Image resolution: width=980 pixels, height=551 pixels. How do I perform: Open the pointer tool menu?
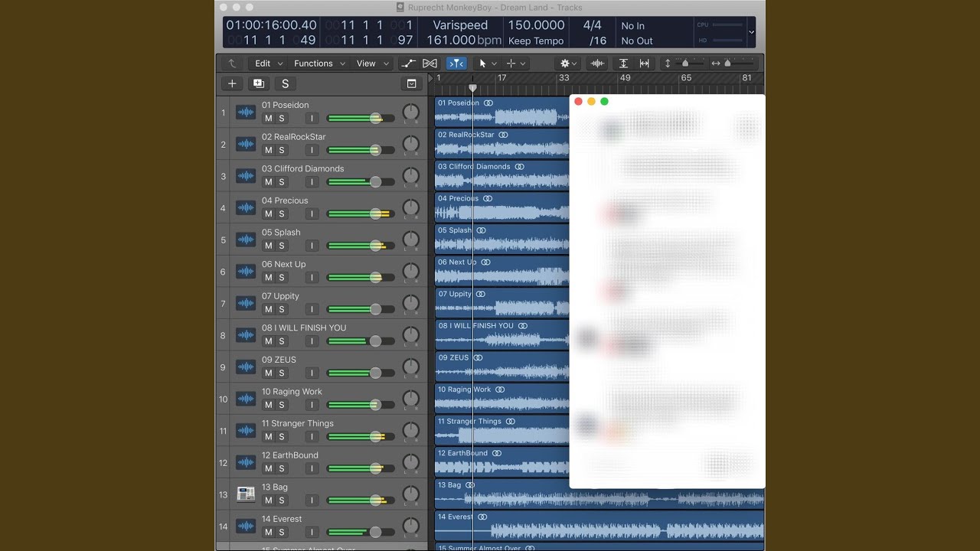487,64
